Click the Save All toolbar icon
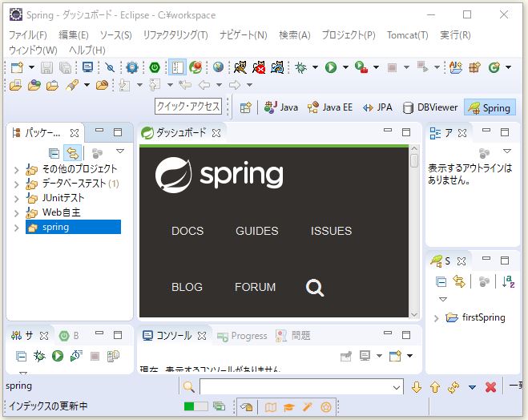 66,67
